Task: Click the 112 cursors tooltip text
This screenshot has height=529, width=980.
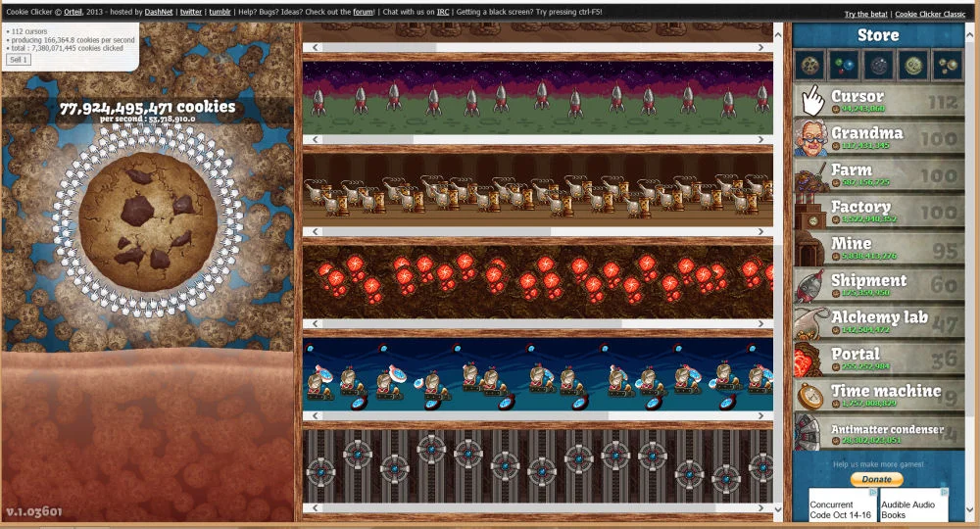Action: click(x=29, y=31)
